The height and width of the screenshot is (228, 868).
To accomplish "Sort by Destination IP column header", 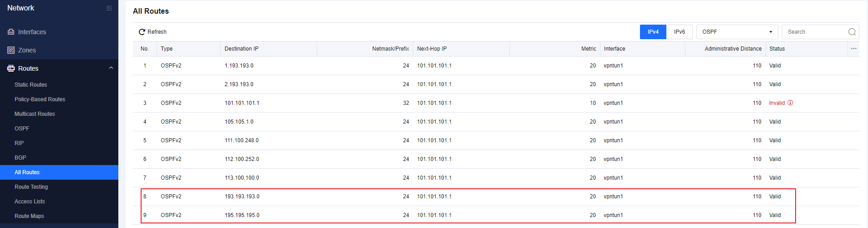I will tap(242, 49).
